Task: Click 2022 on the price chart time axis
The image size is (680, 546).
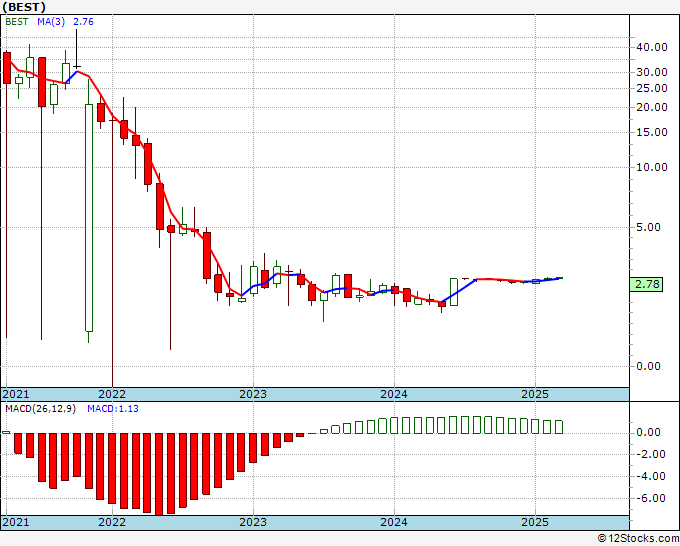Action: [x=112, y=394]
